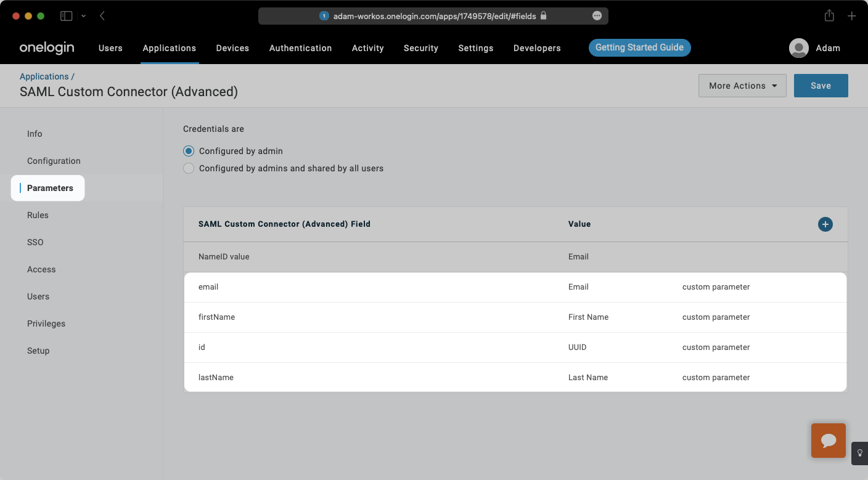Image resolution: width=868 pixels, height=480 pixels.
Task: Switch to the SSO tab
Action: pyautogui.click(x=35, y=242)
